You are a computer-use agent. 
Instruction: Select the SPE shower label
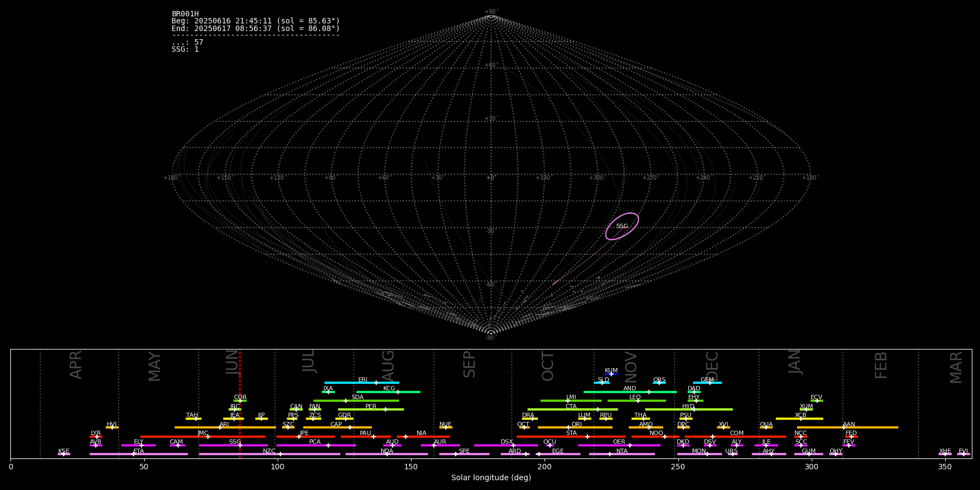click(464, 451)
